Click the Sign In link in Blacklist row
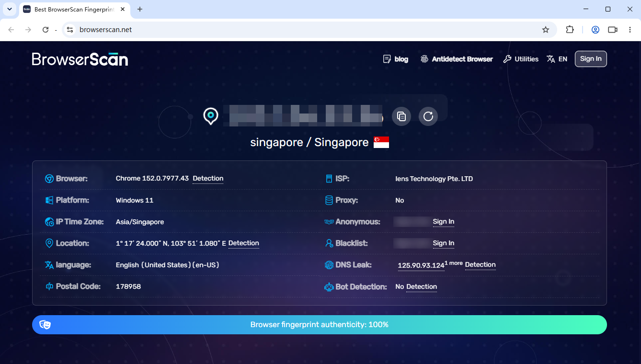641x364 pixels. (x=444, y=243)
